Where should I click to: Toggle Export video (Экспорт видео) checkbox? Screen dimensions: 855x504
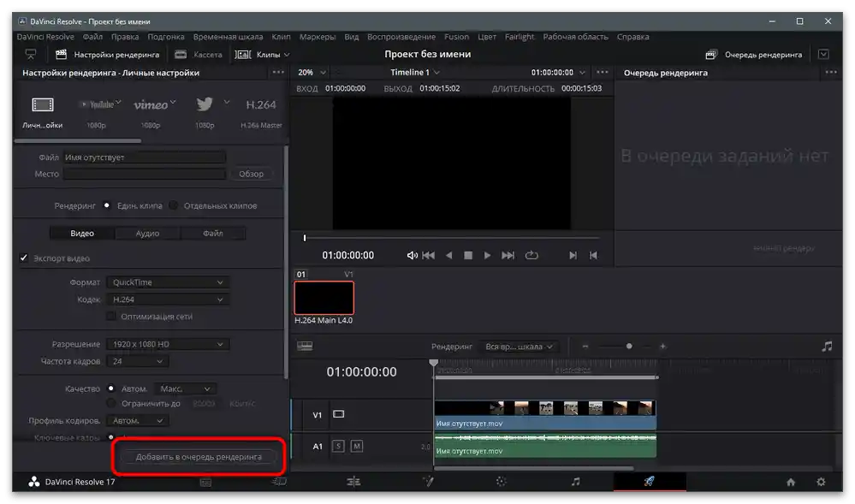click(23, 258)
